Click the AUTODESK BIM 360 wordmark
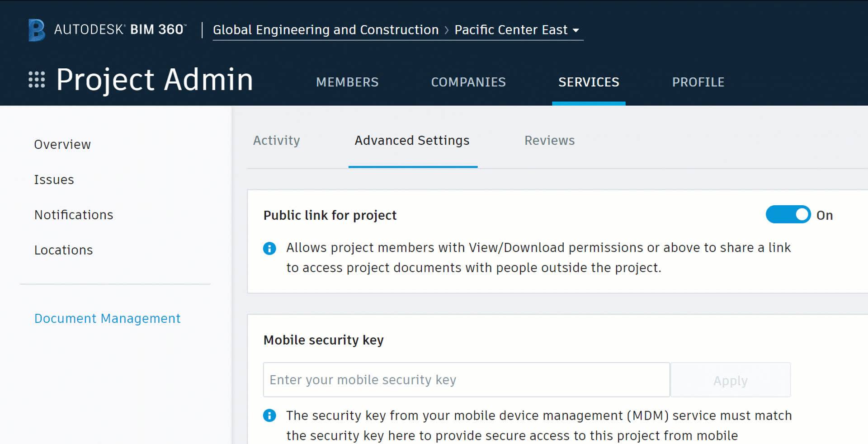The width and height of the screenshot is (868, 444). tap(120, 30)
